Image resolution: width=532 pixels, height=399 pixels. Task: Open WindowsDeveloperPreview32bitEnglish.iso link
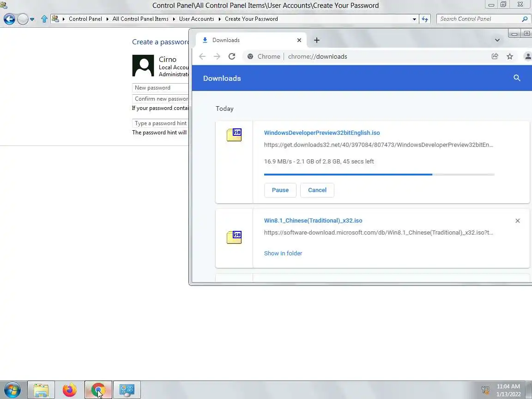321,133
